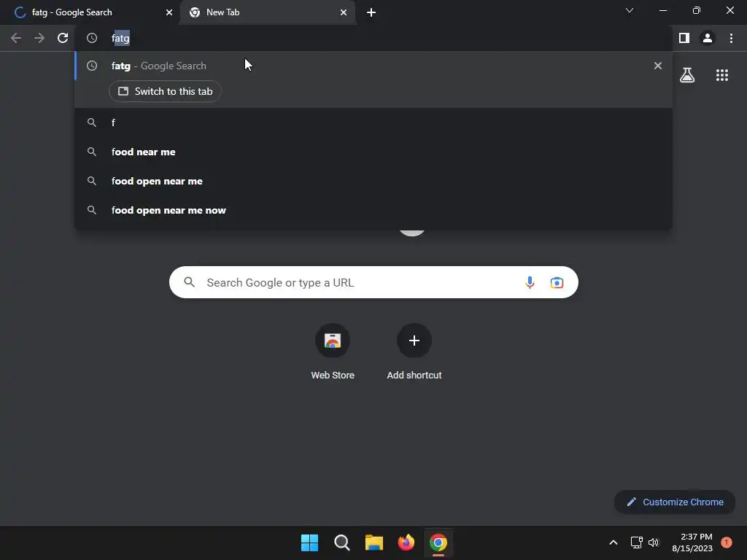Search by image with Lens camera icon
The height and width of the screenshot is (560, 747).
tap(557, 282)
